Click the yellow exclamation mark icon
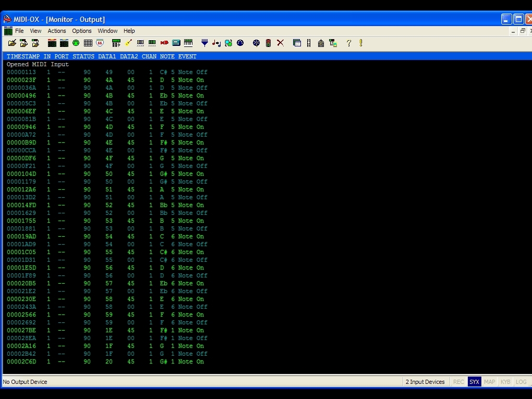 click(361, 43)
